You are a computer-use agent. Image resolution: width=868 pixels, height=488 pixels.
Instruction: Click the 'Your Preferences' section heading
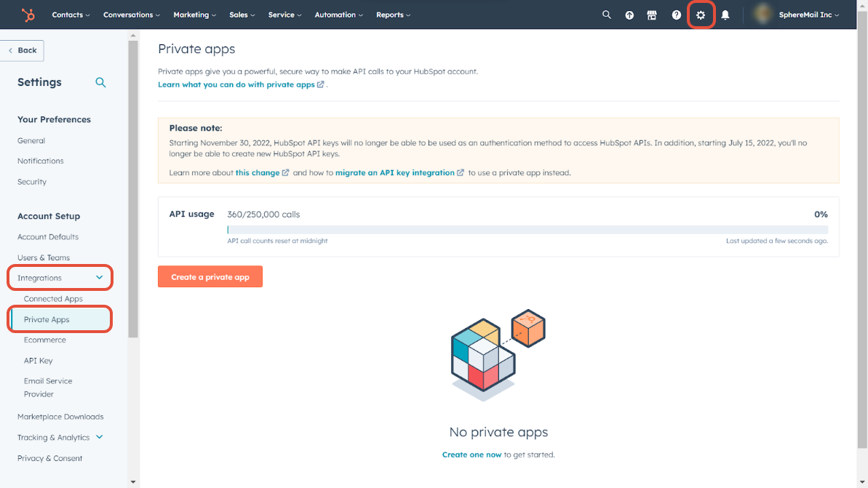point(54,119)
